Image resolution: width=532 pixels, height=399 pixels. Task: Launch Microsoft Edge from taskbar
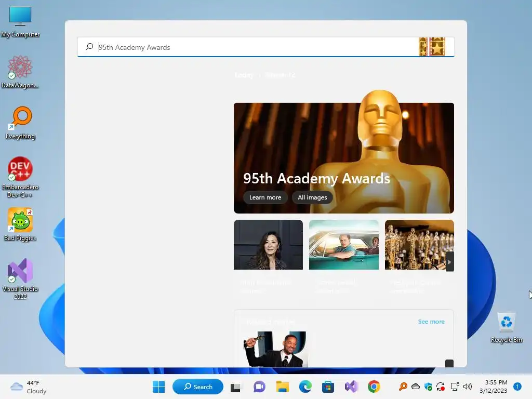(x=305, y=387)
